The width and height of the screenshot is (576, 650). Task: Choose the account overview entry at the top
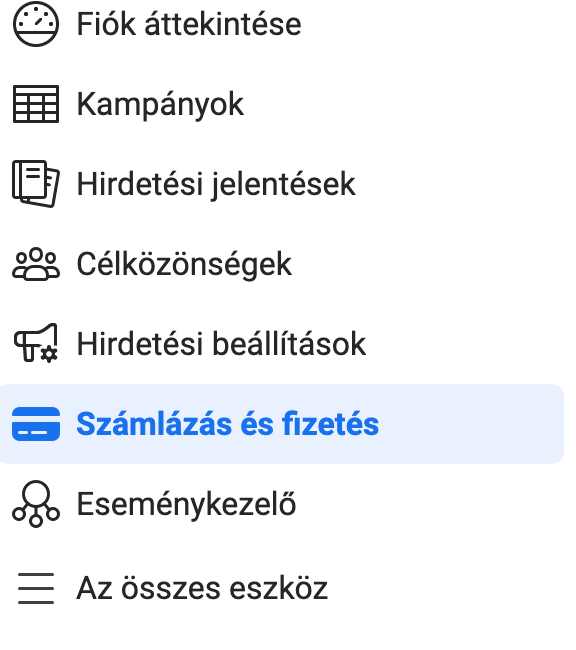(189, 24)
